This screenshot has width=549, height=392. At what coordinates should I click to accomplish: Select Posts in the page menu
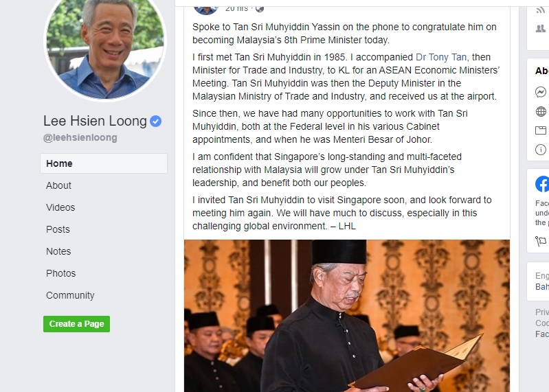click(58, 229)
